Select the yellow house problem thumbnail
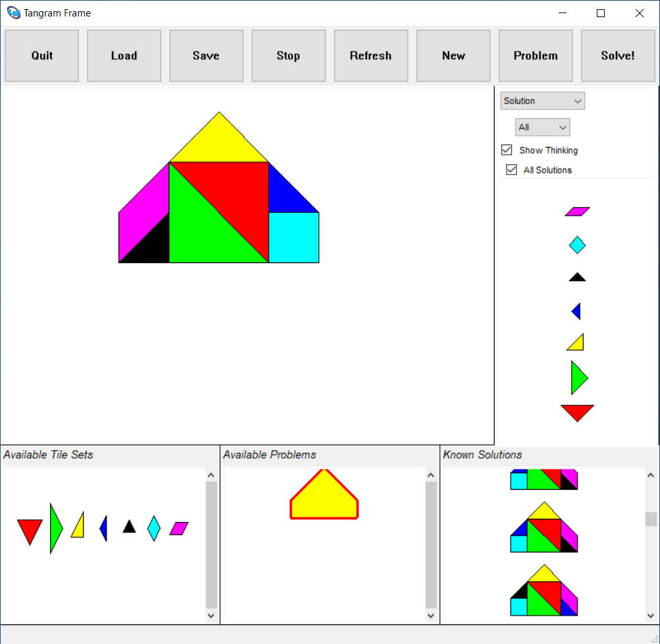This screenshot has width=660, height=644. click(x=324, y=494)
